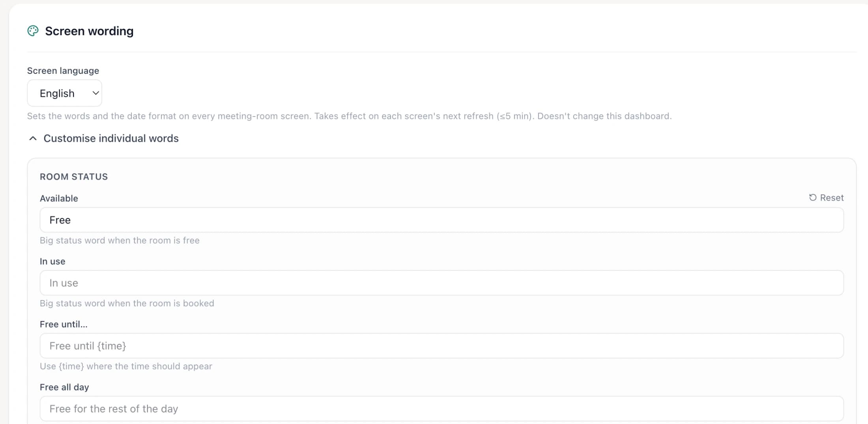Click the Screen wording heading

[x=89, y=31]
